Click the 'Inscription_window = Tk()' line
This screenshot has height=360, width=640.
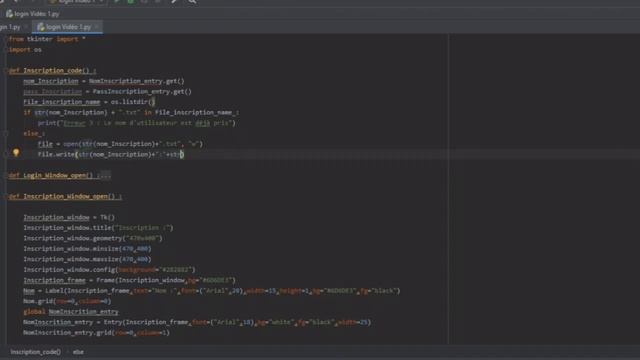pos(69,218)
